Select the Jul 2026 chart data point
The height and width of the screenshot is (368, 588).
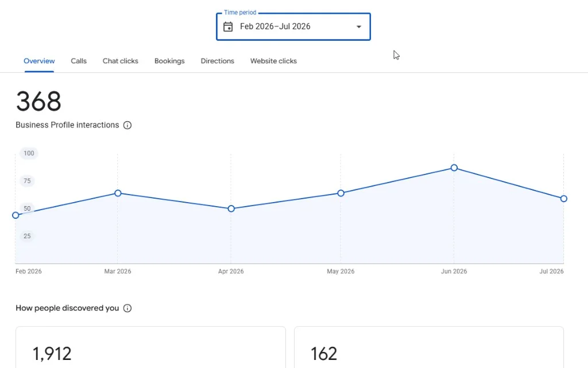click(x=563, y=199)
